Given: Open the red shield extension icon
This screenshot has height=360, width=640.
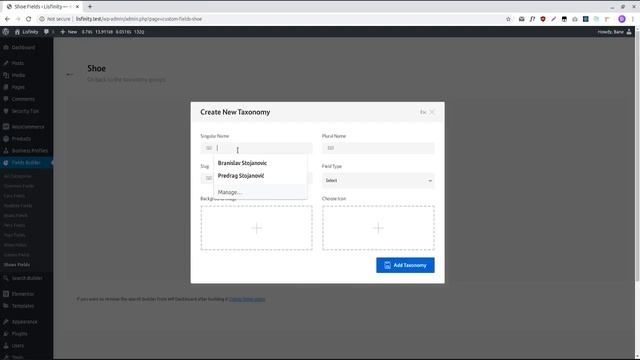Looking at the screenshot, I should 543,19.
